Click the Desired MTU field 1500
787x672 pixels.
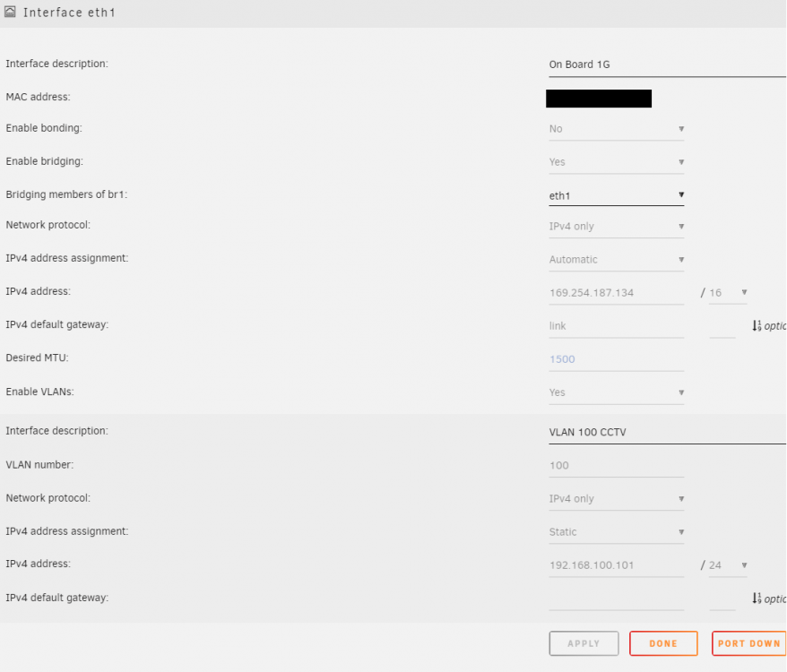point(616,359)
